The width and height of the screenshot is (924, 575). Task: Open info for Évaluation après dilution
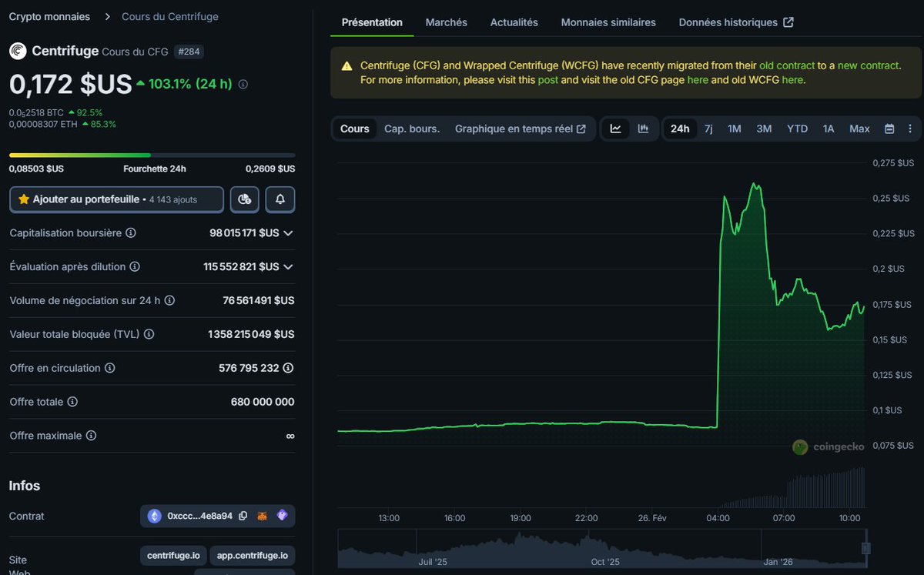(x=135, y=266)
